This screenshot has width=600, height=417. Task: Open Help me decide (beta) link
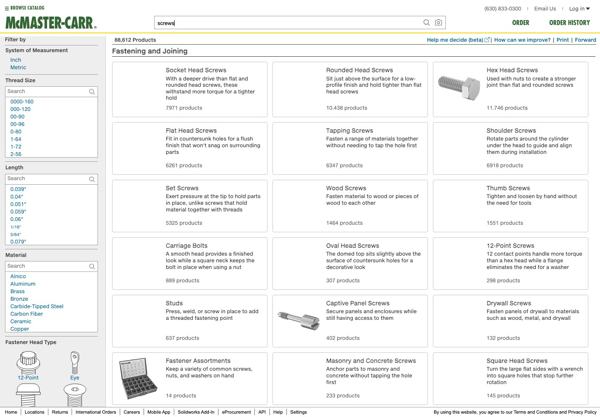[458, 40]
